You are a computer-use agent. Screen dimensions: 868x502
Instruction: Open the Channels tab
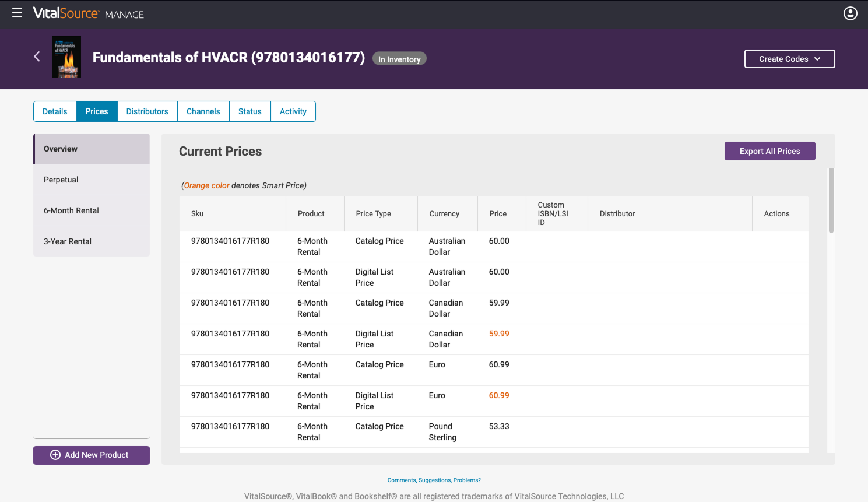203,111
